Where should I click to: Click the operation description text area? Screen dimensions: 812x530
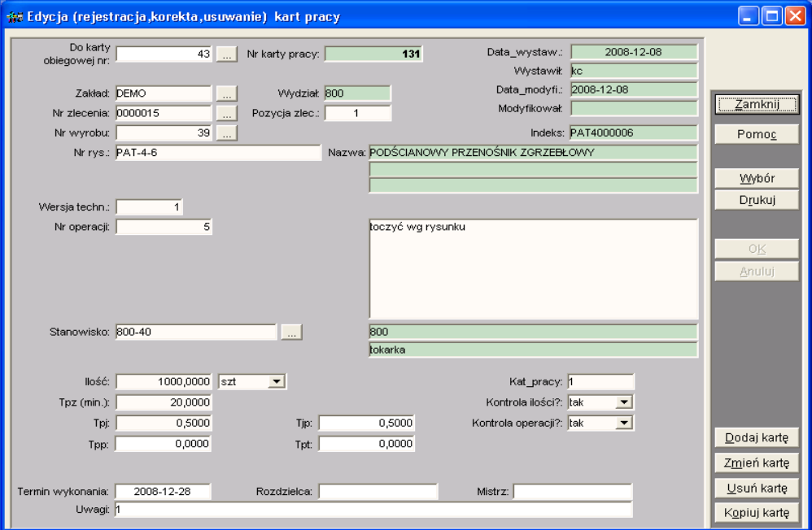(534, 268)
